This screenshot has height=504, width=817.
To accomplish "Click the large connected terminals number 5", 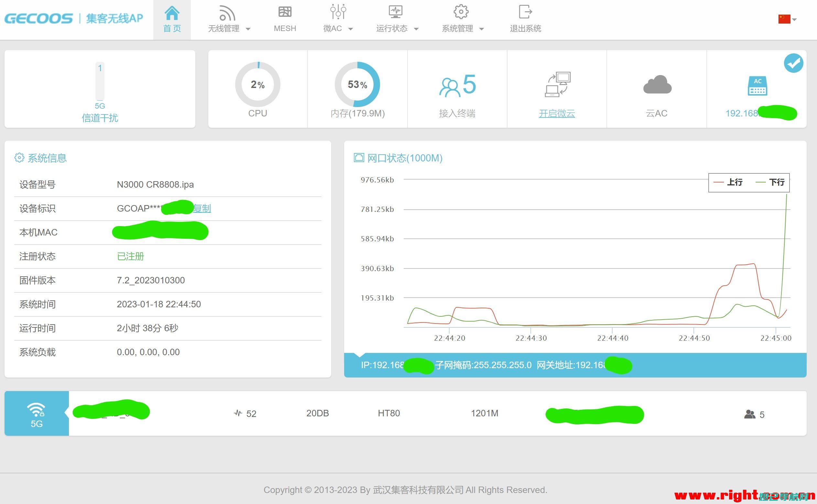I will point(469,84).
